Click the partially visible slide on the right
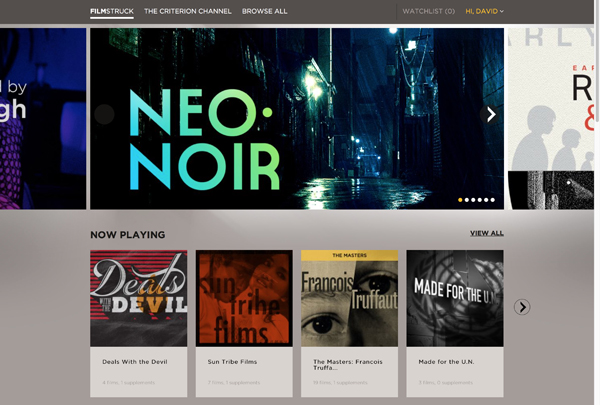 (x=553, y=118)
